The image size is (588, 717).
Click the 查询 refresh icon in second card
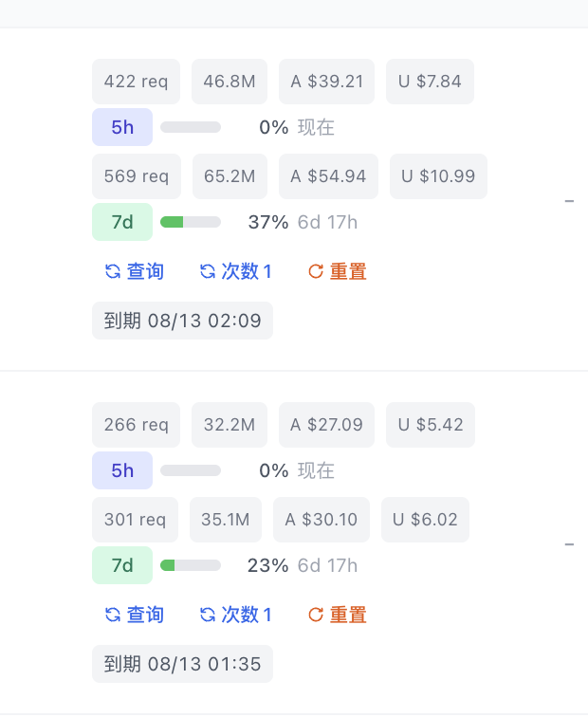(x=113, y=615)
